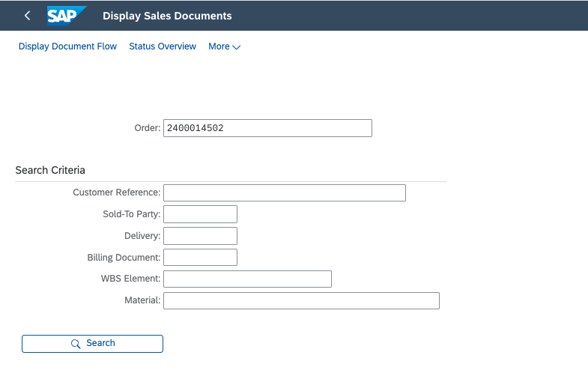Image resolution: width=588 pixels, height=388 pixels.
Task: Focus the Order number input field
Action: click(x=267, y=128)
